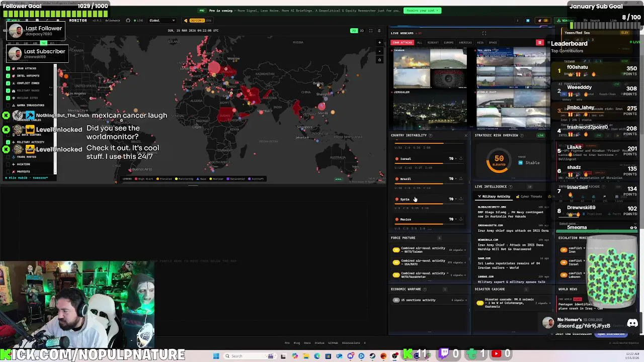Open Discussions footer link
This screenshot has height=362, width=644.
point(351,343)
